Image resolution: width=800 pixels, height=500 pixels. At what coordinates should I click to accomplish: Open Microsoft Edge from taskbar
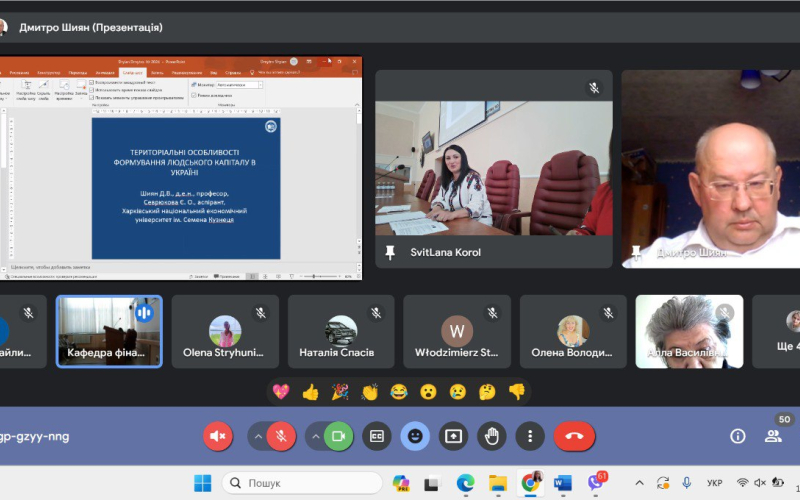[x=465, y=483]
